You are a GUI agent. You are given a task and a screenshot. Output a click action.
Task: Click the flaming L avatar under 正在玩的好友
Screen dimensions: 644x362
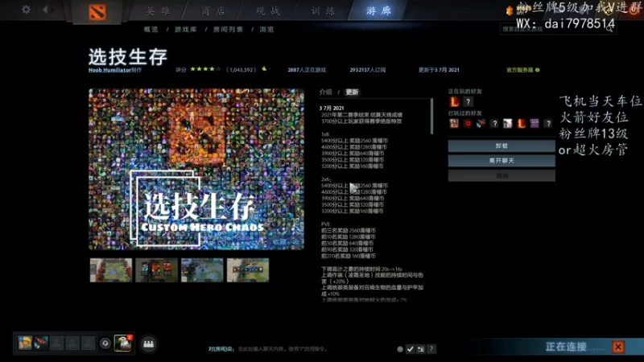[x=454, y=101]
